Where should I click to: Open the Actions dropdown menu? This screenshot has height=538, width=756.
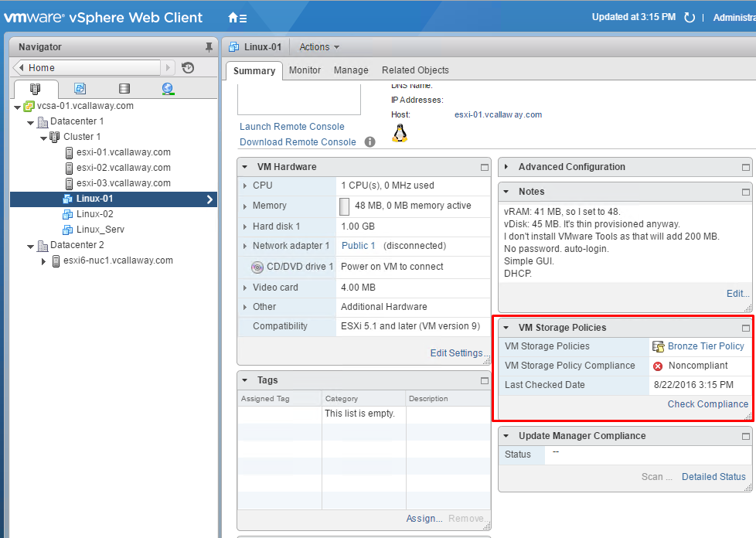[319, 47]
